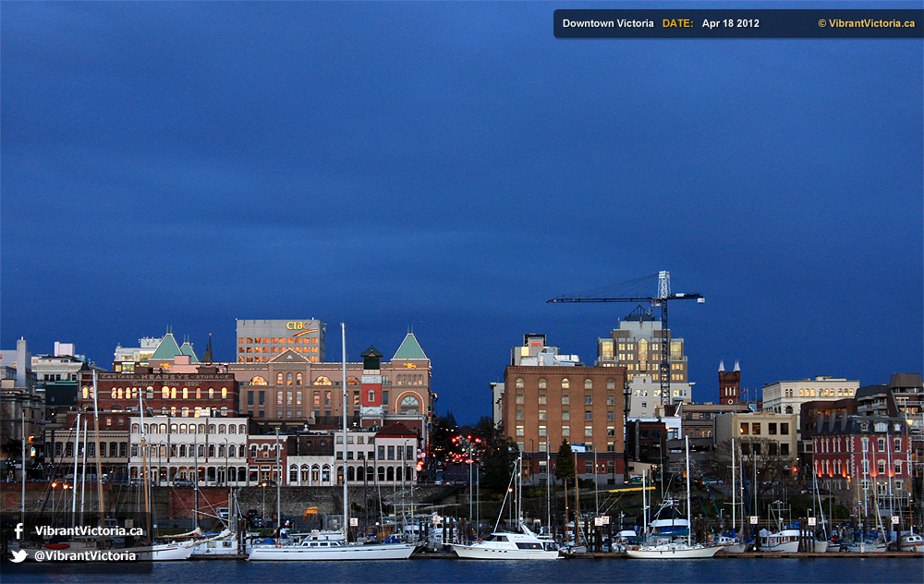Select the Downtown Victoria title label
924x584 pixels.
(x=608, y=23)
